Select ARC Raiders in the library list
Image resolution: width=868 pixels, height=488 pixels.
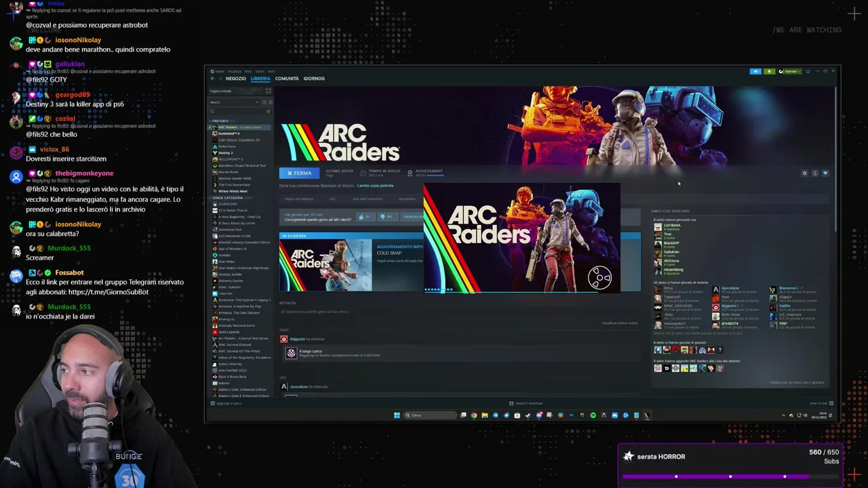239,127
